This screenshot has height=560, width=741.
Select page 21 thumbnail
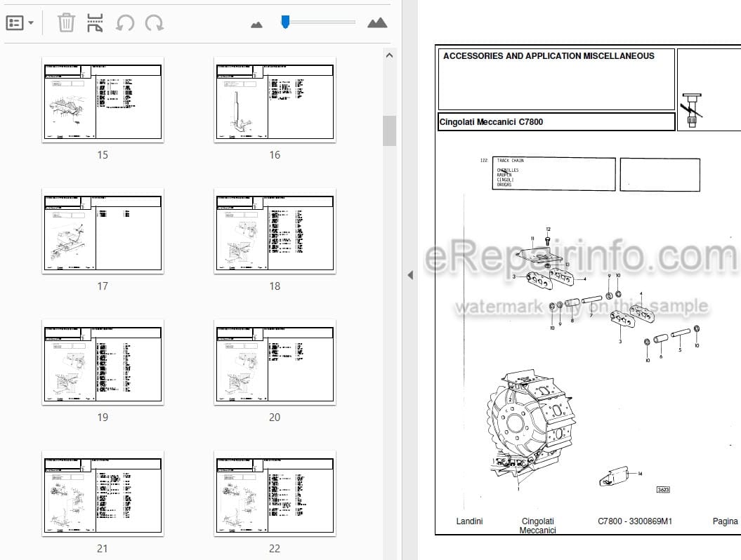click(103, 494)
